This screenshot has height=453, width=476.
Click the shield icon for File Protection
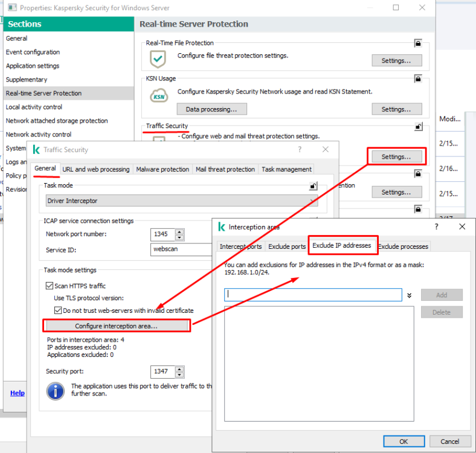158,59
